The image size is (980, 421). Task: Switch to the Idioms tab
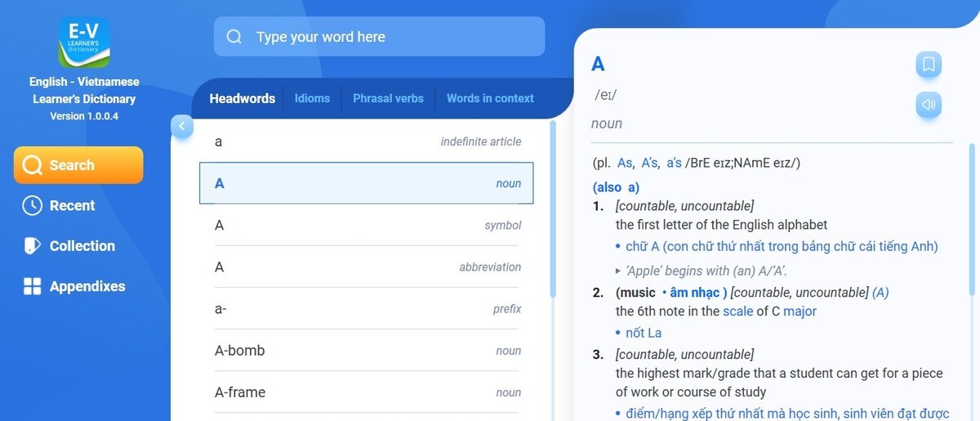point(312,98)
